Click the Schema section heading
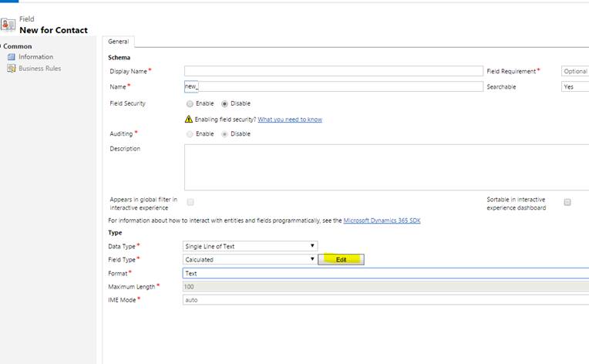The height and width of the screenshot is (364, 589). pyautogui.click(x=119, y=58)
